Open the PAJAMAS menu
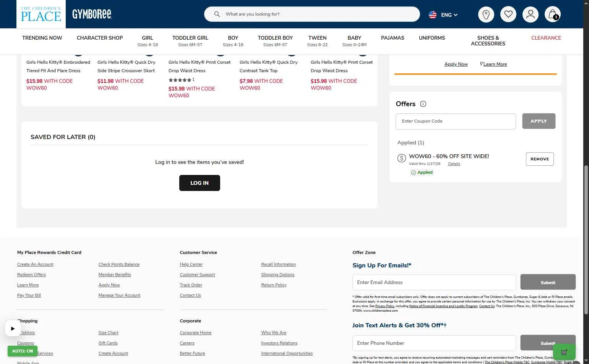The width and height of the screenshot is (589, 364). click(393, 38)
